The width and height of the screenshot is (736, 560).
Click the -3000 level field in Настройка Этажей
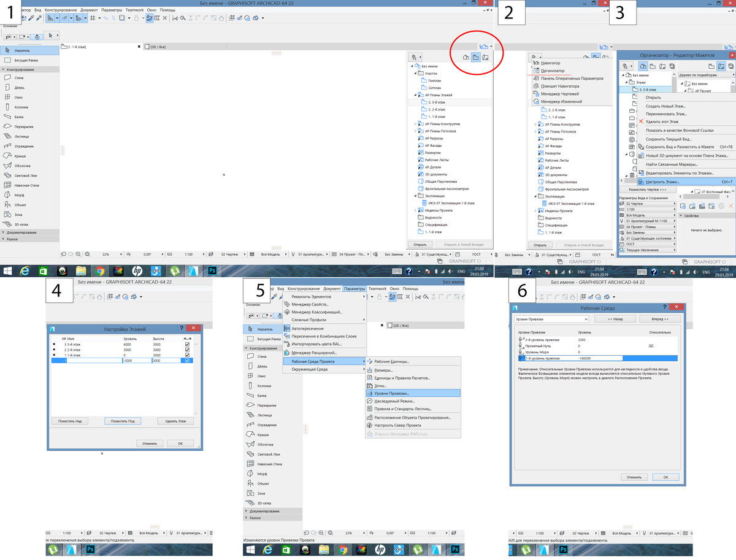[x=136, y=361]
